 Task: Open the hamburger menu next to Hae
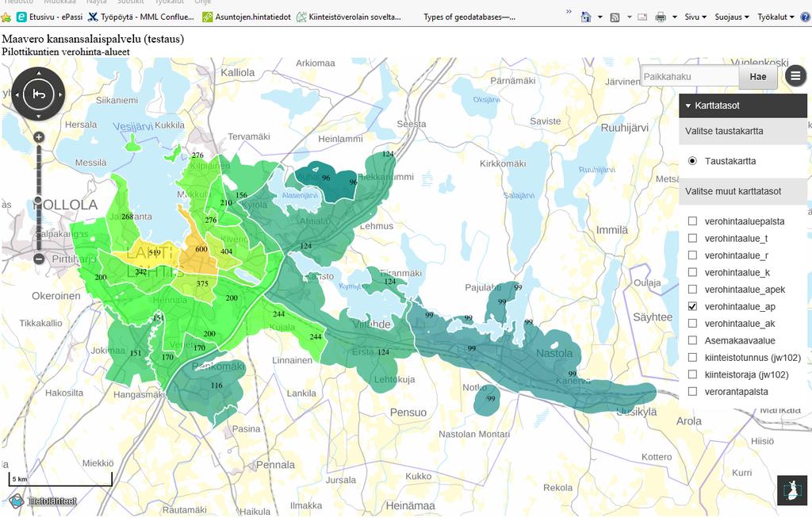pos(795,76)
